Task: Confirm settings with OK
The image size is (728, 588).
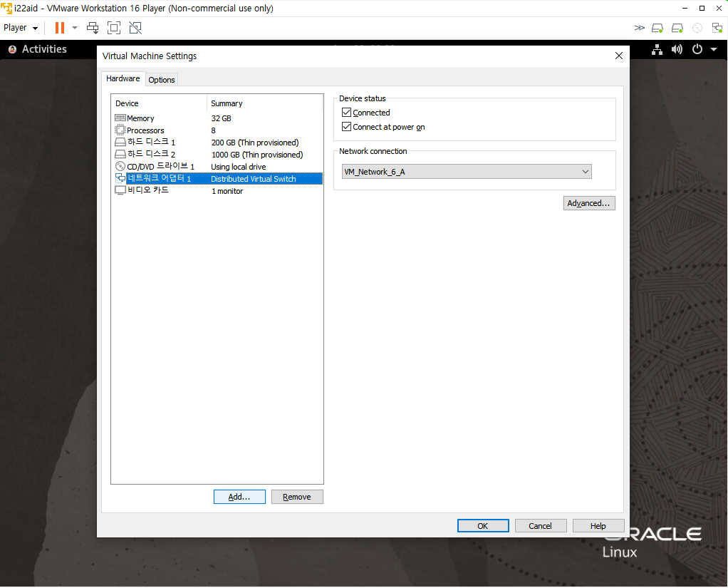Action: click(483, 526)
